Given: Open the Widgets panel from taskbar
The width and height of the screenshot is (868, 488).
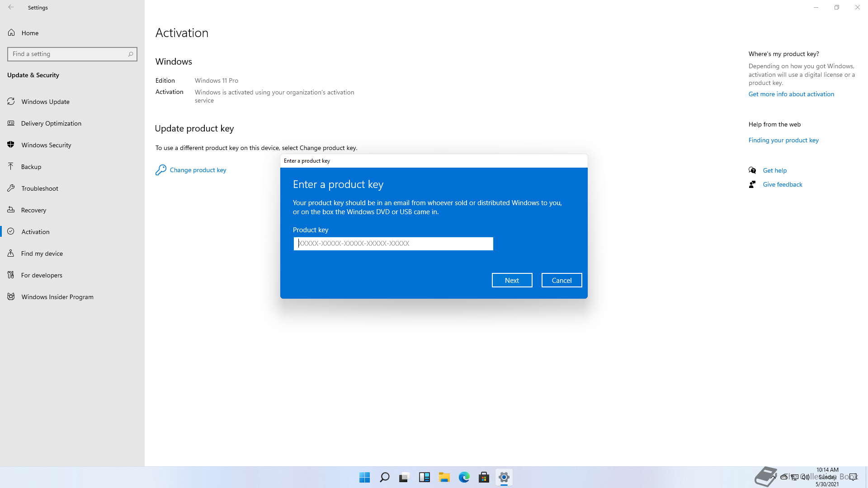Looking at the screenshot, I should pos(424,477).
